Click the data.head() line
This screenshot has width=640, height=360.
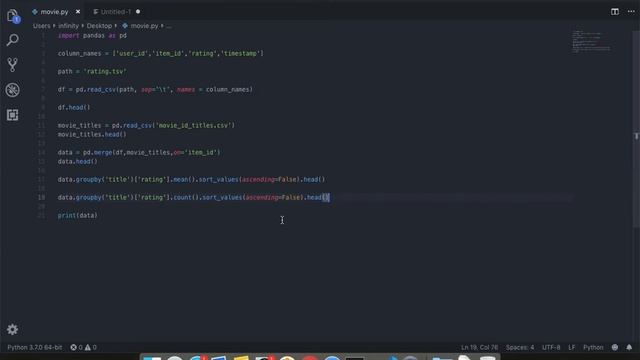click(x=78, y=161)
